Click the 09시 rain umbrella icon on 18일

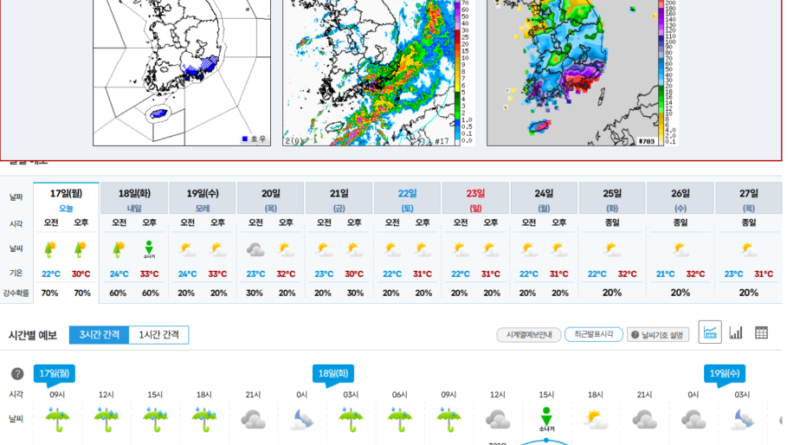448,419
